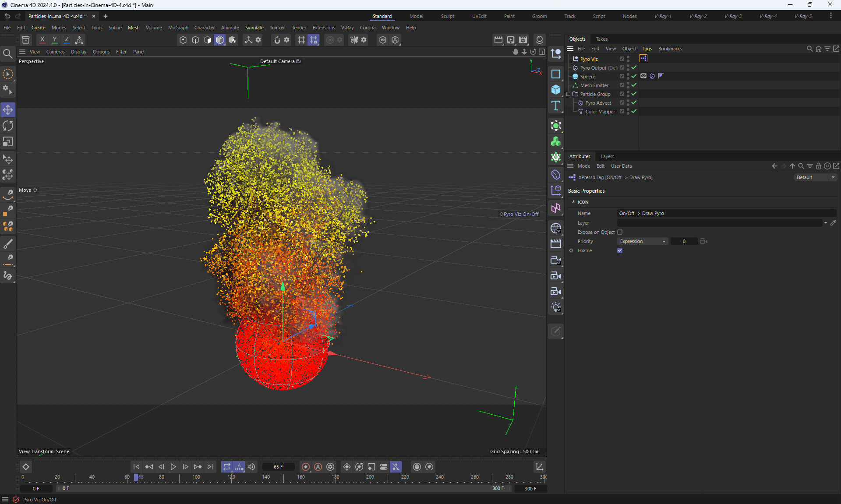Open the Simulate menu
This screenshot has width=841, height=504.
pos(254,28)
